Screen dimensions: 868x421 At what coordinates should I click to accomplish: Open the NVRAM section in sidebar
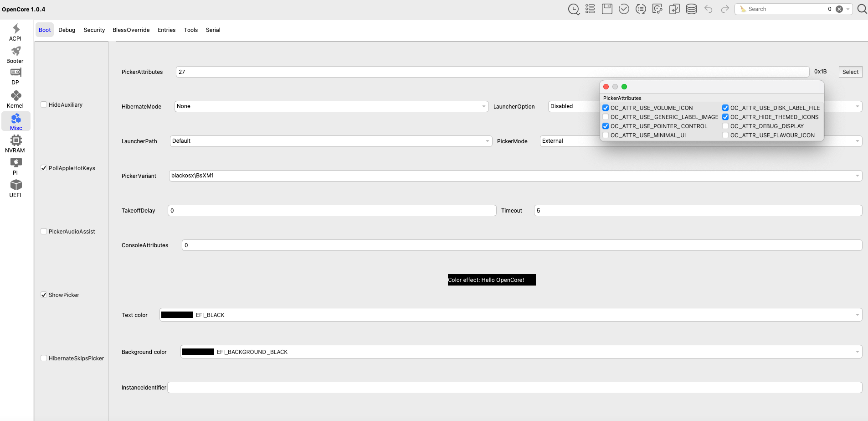(15, 144)
